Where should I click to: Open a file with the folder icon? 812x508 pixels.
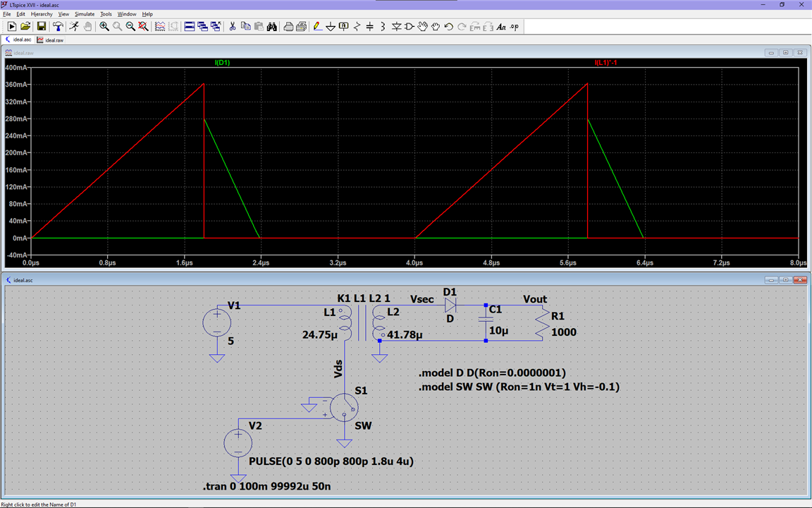pyautogui.click(x=25, y=27)
